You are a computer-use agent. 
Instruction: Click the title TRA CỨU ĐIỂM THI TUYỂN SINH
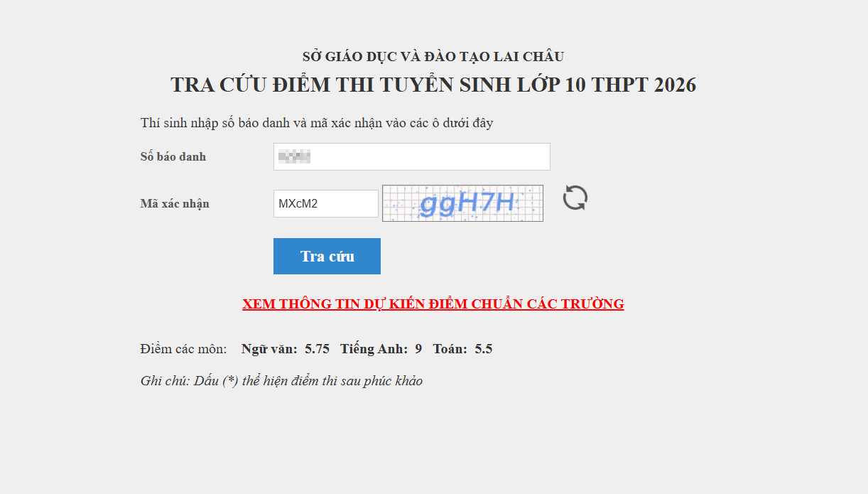coord(433,85)
